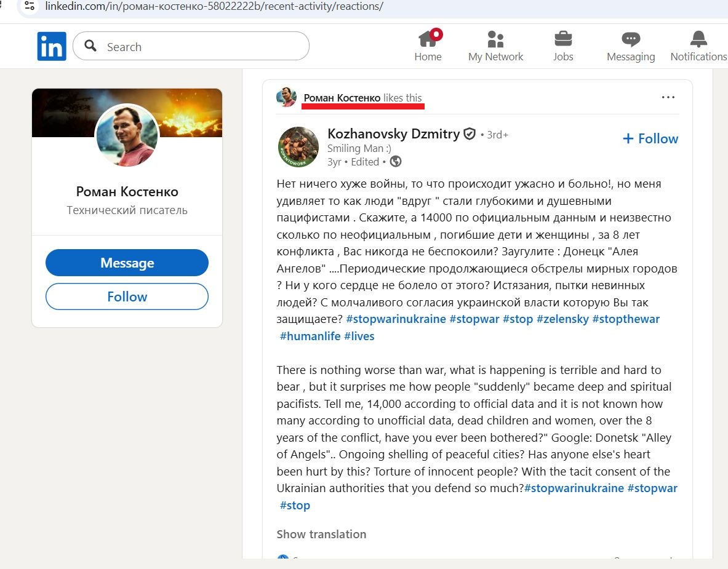This screenshot has height=569, width=728.
Task: Click the Message button
Action: click(x=127, y=263)
